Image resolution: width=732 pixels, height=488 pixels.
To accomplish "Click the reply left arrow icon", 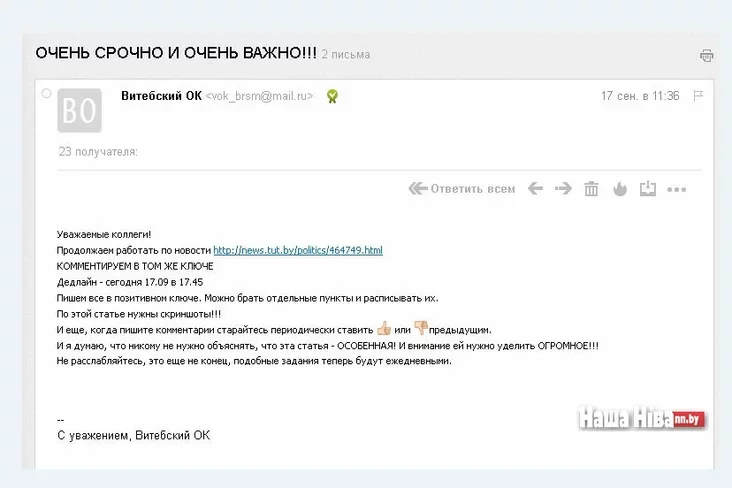I will (536, 189).
